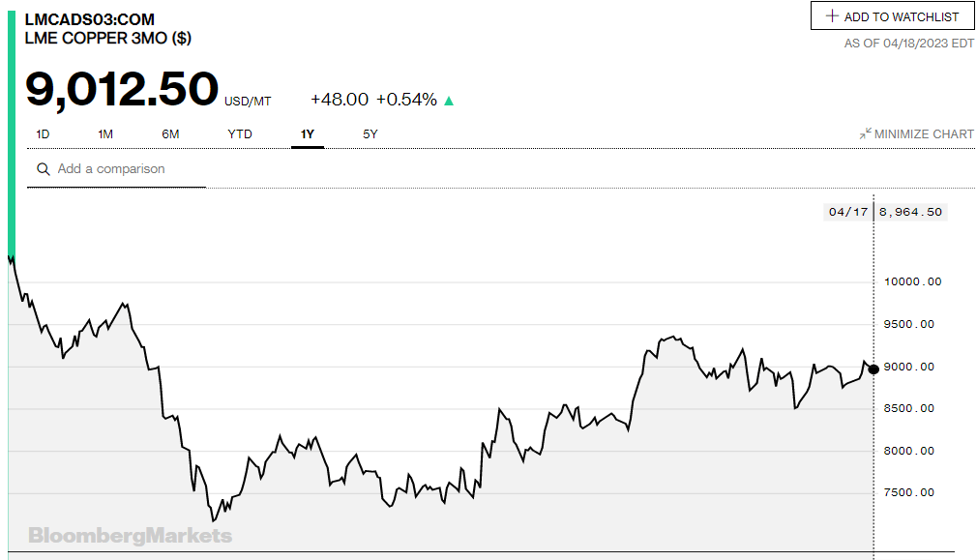Click the 9,012.50 current price display
977x560 pixels.
(122, 89)
